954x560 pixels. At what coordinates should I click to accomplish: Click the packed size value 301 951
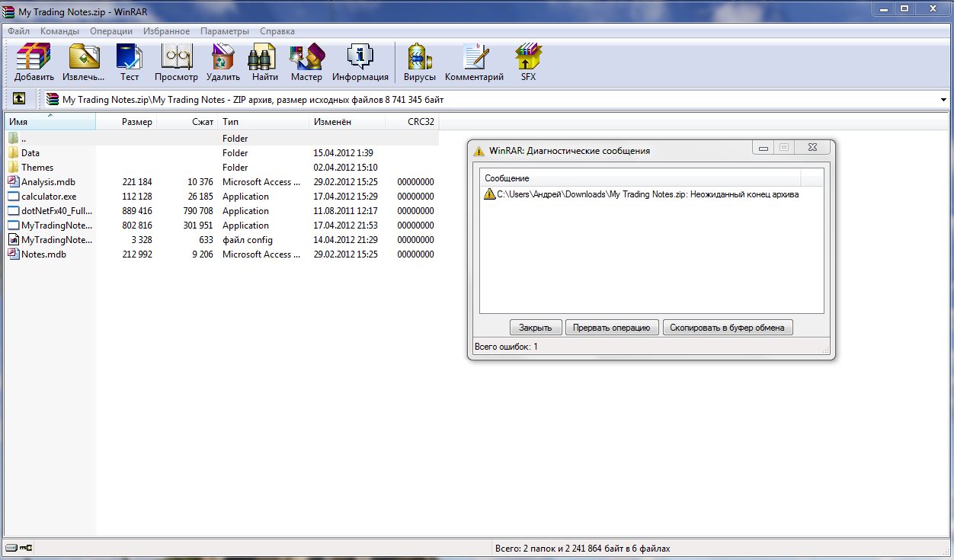(198, 226)
